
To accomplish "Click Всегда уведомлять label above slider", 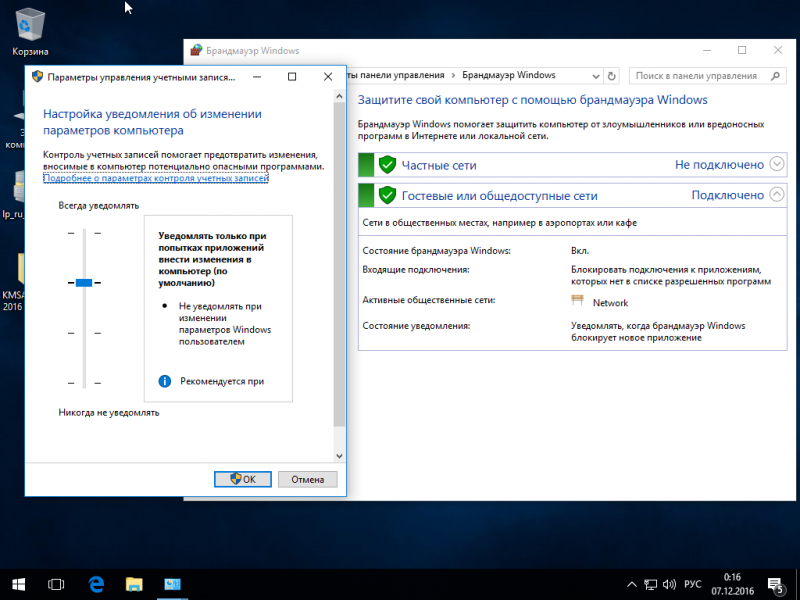I will (98, 206).
